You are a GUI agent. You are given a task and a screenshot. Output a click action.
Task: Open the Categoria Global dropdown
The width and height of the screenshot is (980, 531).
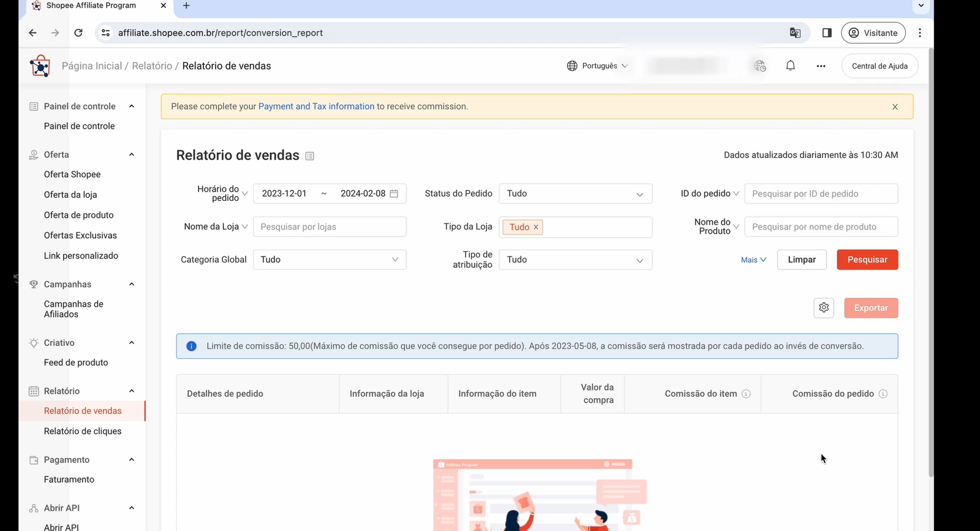[330, 260]
